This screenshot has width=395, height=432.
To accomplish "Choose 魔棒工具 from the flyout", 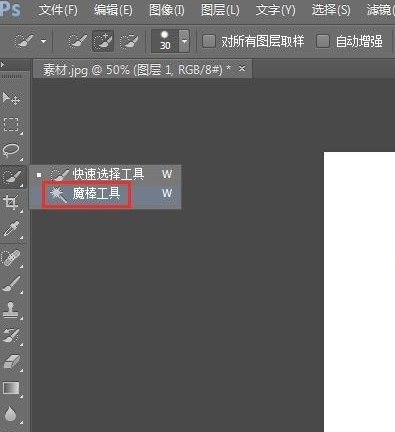I will click(106, 193).
